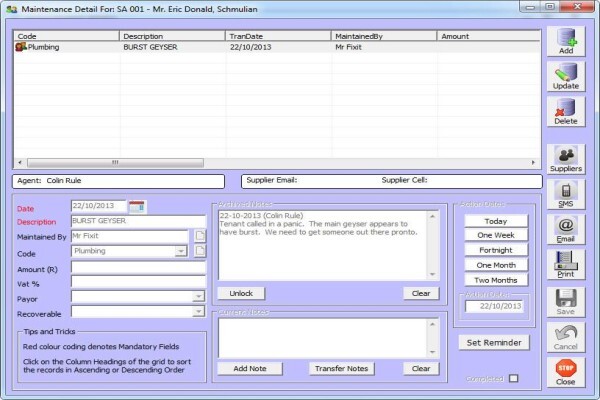This screenshot has height=400, width=600.
Task: Click the One Month button
Action: click(496, 265)
